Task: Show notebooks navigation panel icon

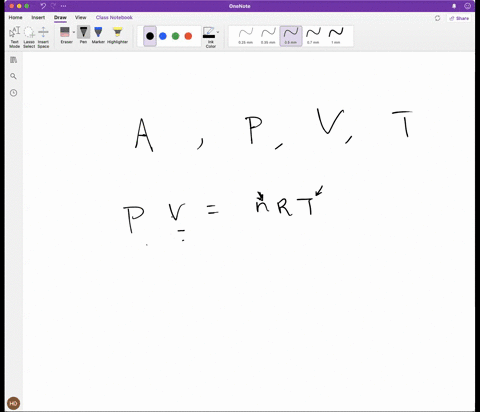Action: (13, 60)
